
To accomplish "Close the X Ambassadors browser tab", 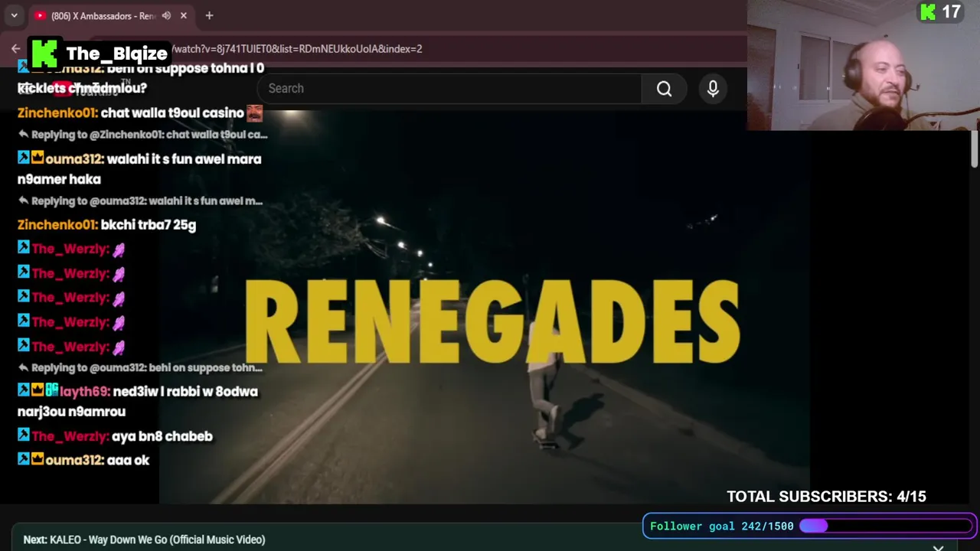I will coord(184,15).
